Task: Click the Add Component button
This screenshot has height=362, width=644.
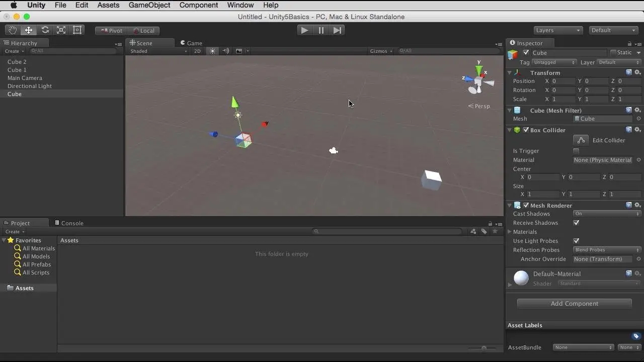Action: pyautogui.click(x=574, y=304)
